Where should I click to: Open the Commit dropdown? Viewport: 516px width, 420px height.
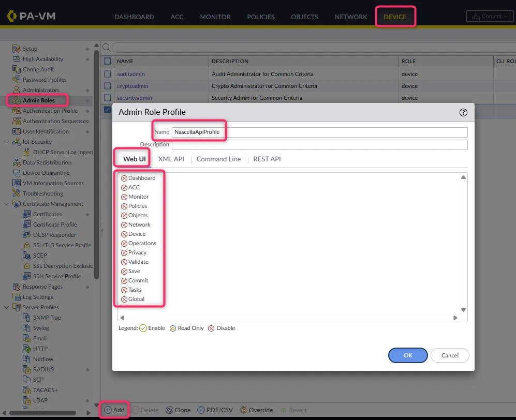(x=490, y=16)
